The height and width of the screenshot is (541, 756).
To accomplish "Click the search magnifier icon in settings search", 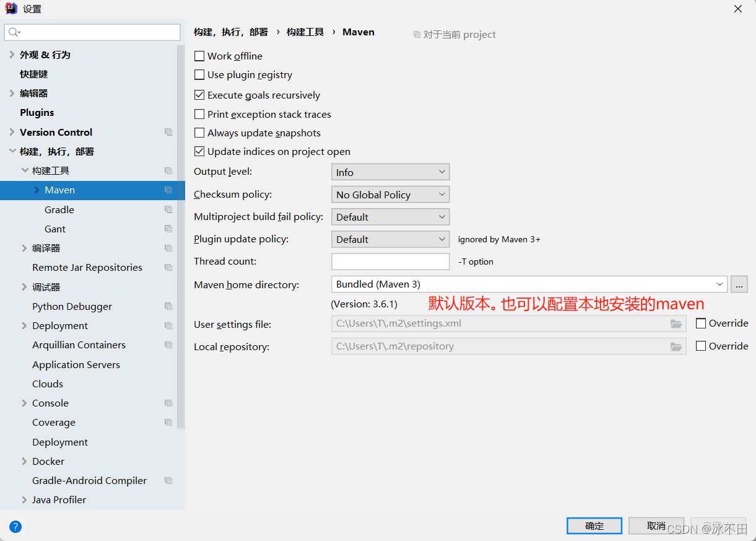I will (x=14, y=32).
